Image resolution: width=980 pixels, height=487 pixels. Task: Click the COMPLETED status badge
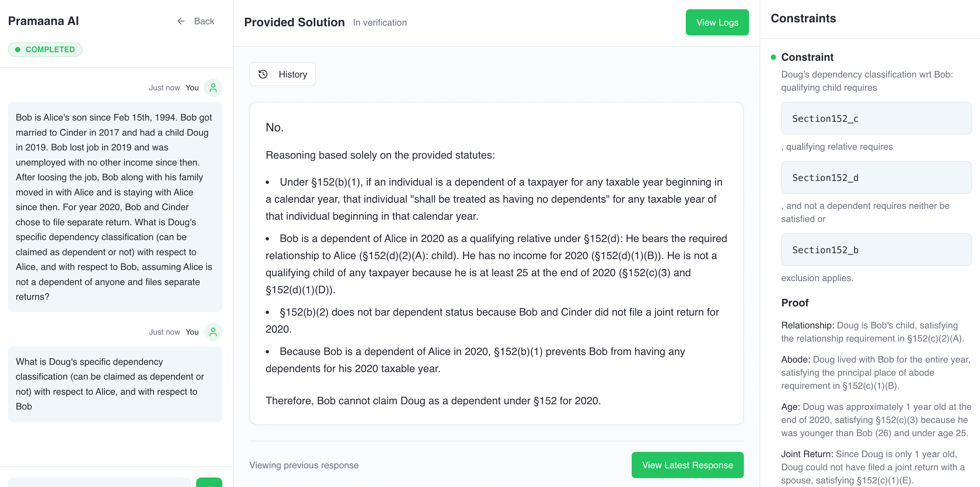(x=45, y=49)
